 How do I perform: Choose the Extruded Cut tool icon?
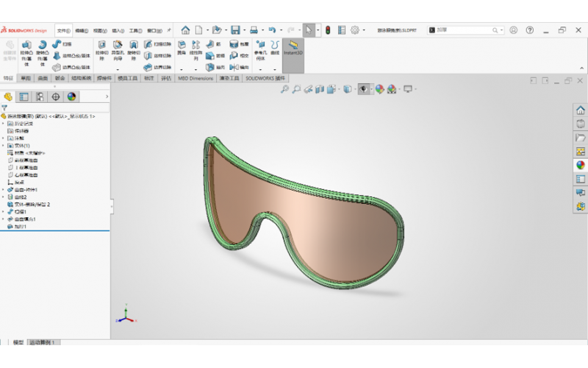click(x=101, y=45)
